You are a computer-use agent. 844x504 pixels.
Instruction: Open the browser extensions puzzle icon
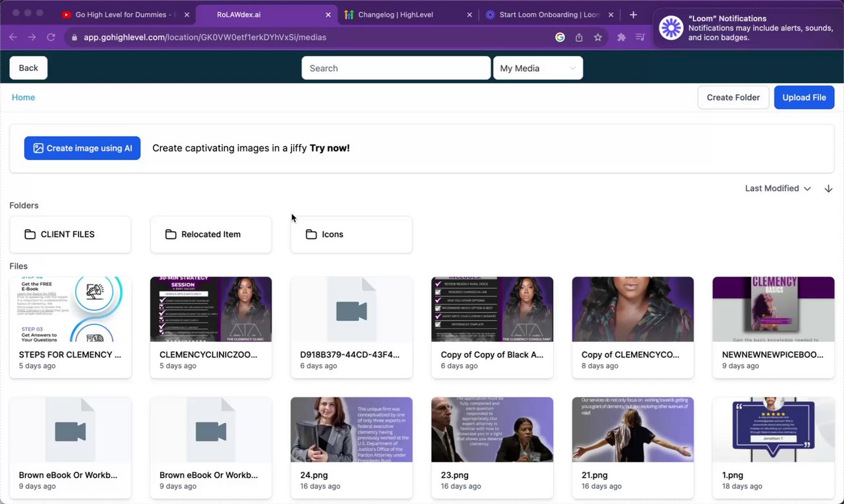coord(621,38)
